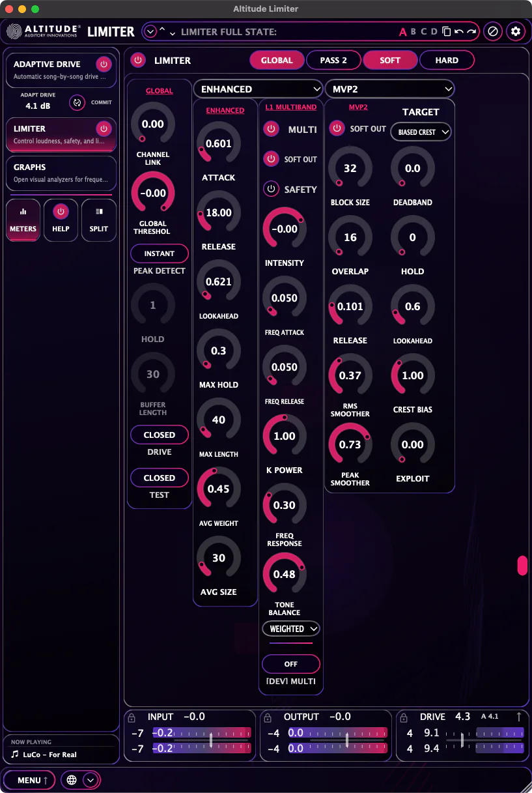Click the CREST BIAS knob
The image size is (532, 793).
point(413,375)
